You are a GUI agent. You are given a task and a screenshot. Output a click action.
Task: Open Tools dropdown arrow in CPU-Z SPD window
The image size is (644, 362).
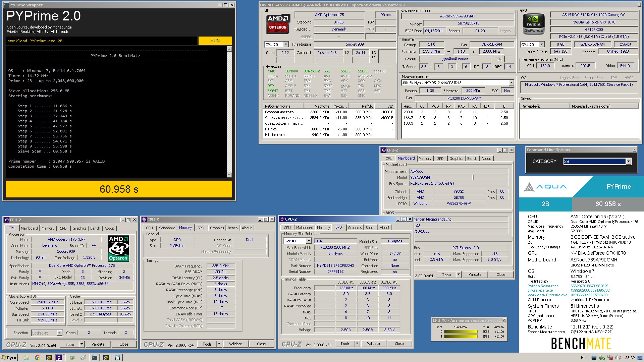pyautogui.click(x=357, y=344)
